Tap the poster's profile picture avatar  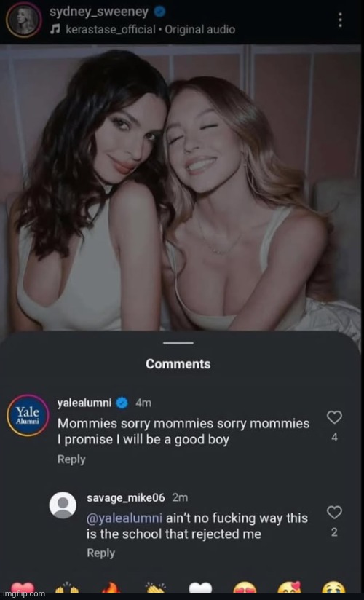click(x=24, y=20)
